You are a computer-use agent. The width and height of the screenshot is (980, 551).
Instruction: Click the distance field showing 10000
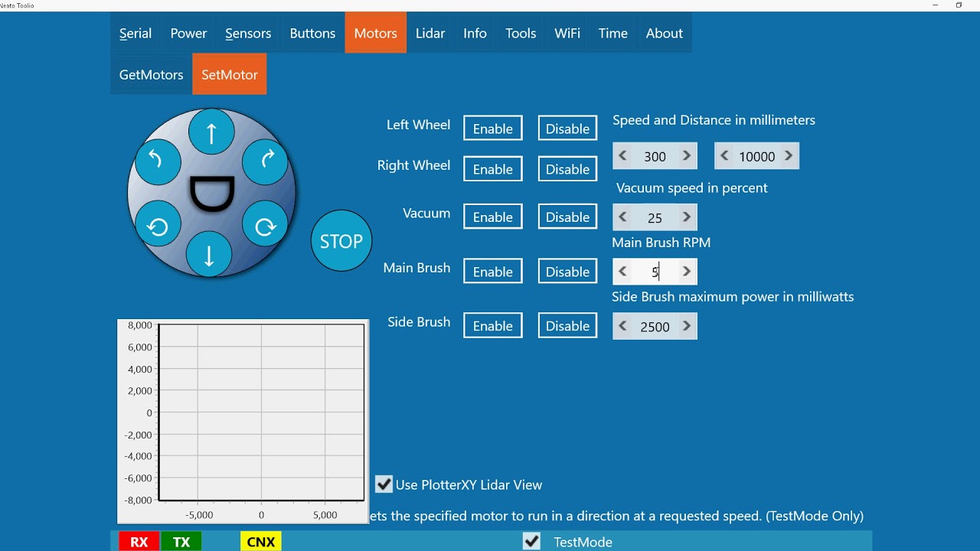757,156
